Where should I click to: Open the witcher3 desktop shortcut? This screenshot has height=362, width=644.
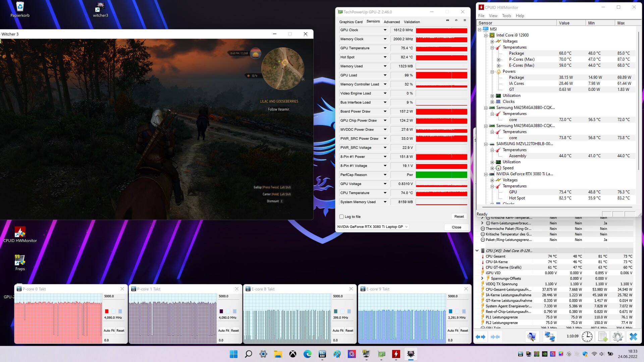click(100, 9)
